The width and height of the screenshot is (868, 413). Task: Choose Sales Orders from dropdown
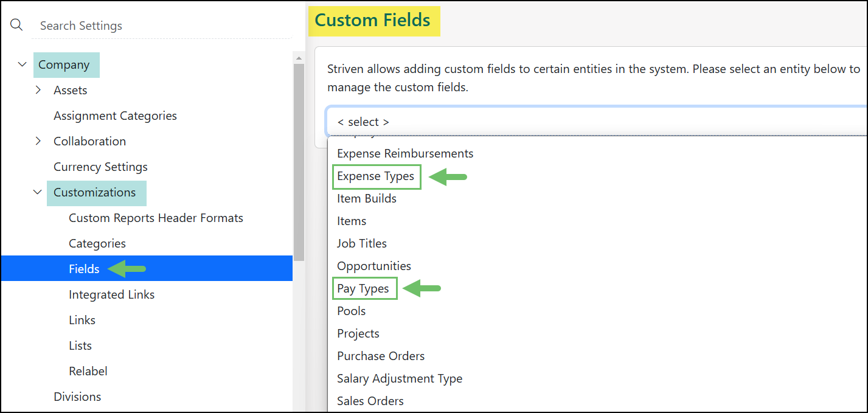pyautogui.click(x=370, y=401)
